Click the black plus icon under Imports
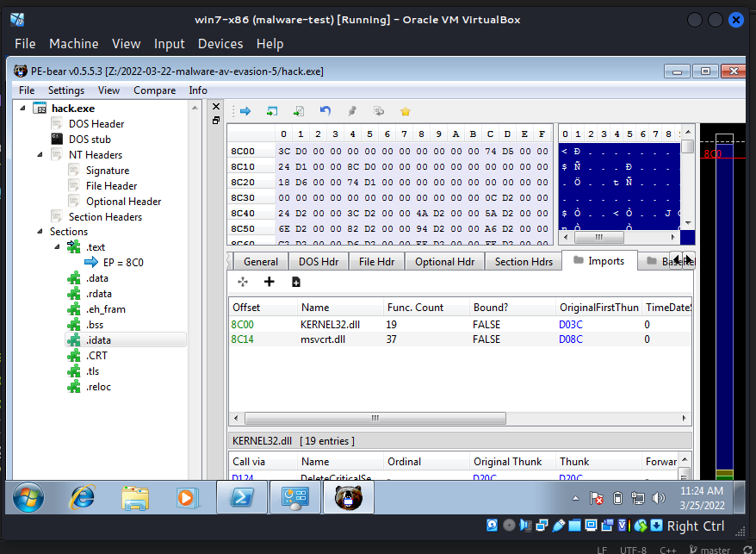This screenshot has width=756, height=554. point(269,282)
